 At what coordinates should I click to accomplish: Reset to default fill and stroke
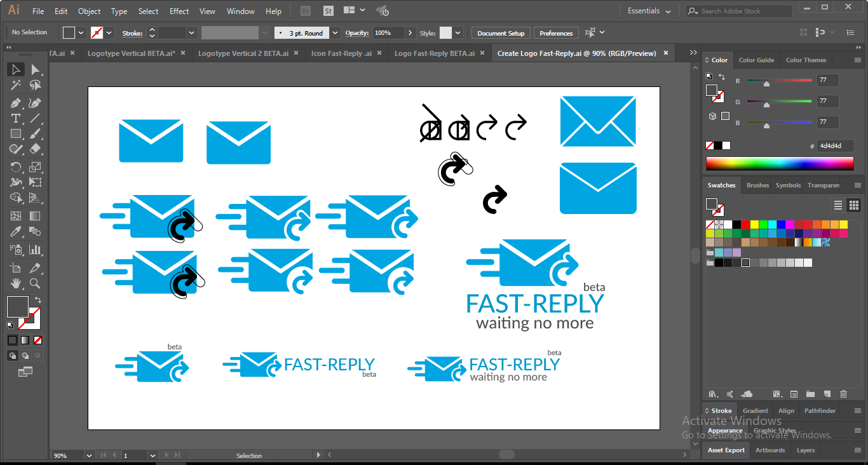pos(10,325)
